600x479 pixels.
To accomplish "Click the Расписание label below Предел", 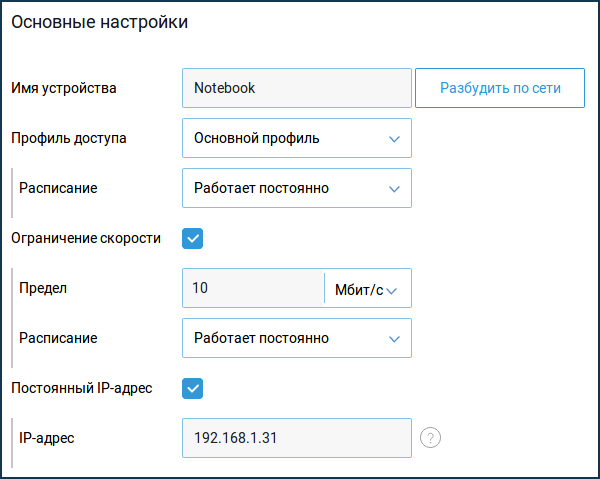I will pos(58,338).
